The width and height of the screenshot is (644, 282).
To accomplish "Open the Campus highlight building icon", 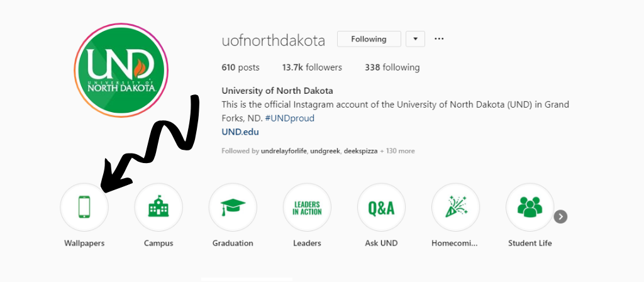I will tap(158, 208).
